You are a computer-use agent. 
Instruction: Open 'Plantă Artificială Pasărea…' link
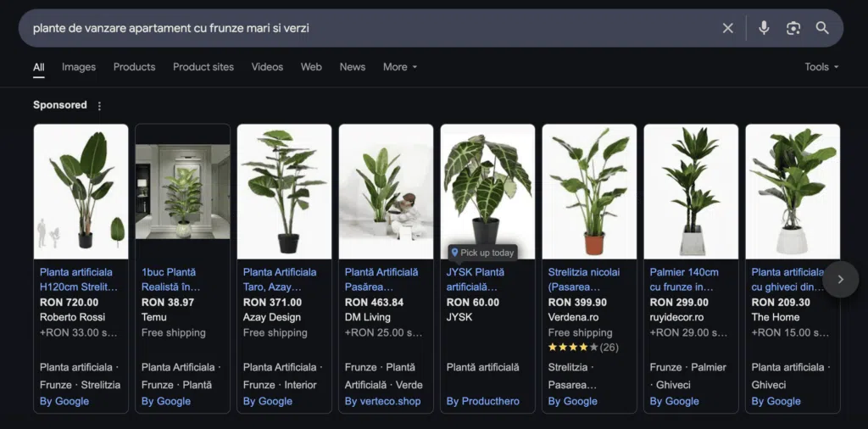coord(381,280)
